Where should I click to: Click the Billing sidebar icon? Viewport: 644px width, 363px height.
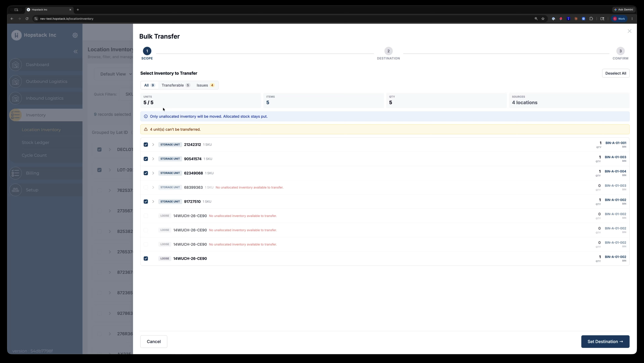[15, 173]
